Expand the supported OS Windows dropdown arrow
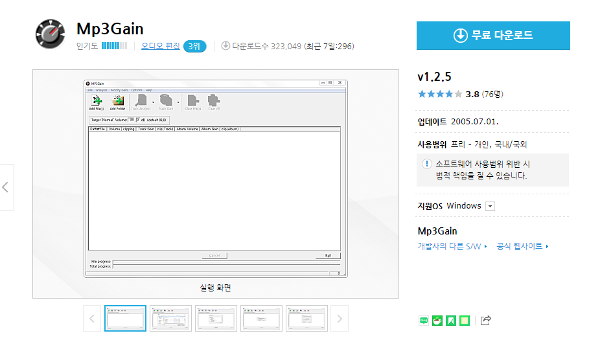Screen dimensions: 589x364 coord(490,206)
